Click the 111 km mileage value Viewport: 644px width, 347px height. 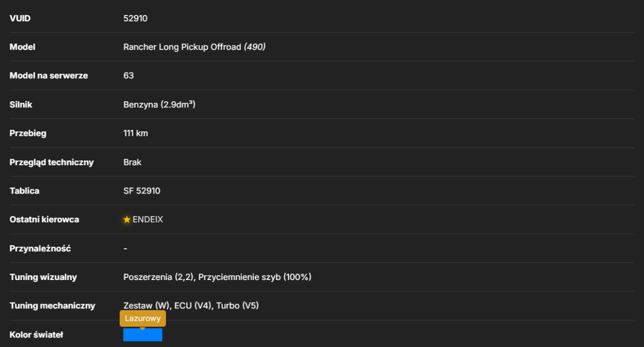135,133
